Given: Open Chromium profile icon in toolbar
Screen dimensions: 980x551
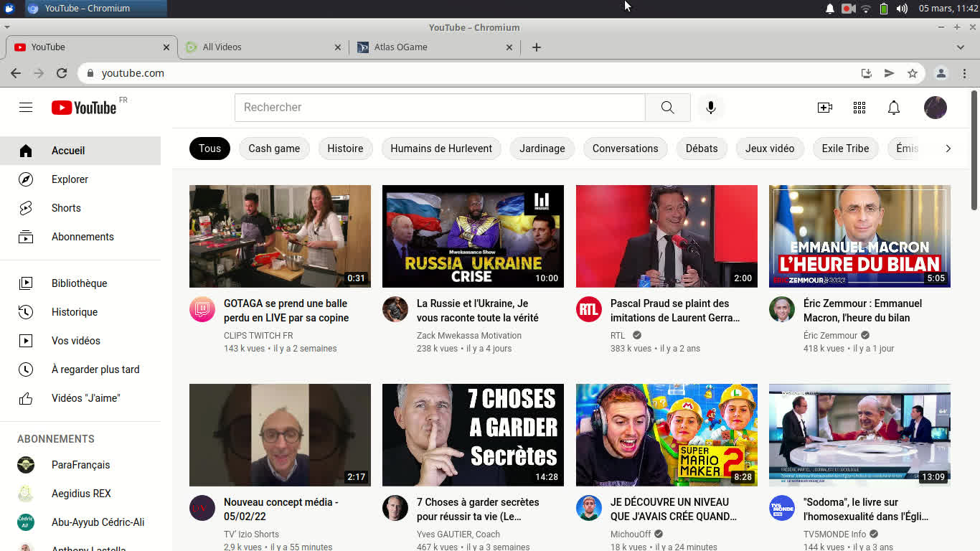Looking at the screenshot, I should pos(941,73).
